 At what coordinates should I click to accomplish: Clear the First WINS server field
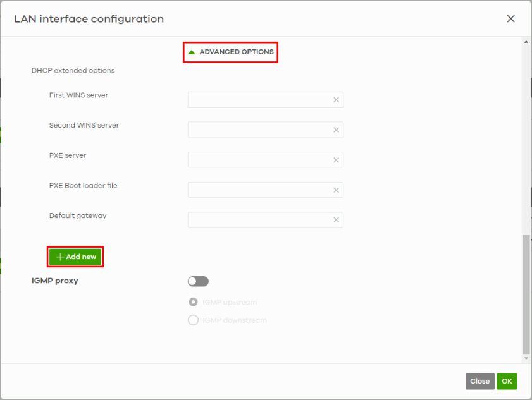[337, 100]
